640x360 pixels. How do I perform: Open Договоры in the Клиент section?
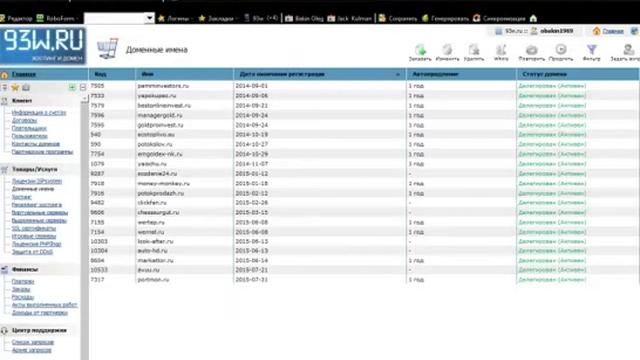[24, 120]
